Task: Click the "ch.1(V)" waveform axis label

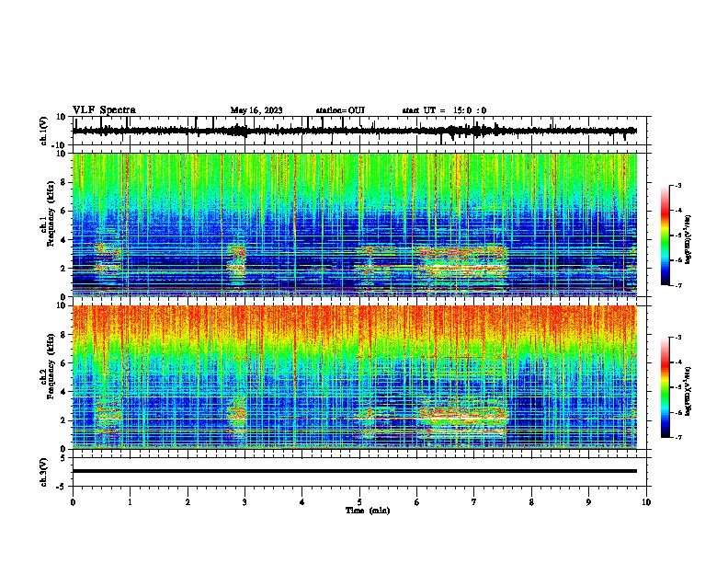Action: point(44,131)
